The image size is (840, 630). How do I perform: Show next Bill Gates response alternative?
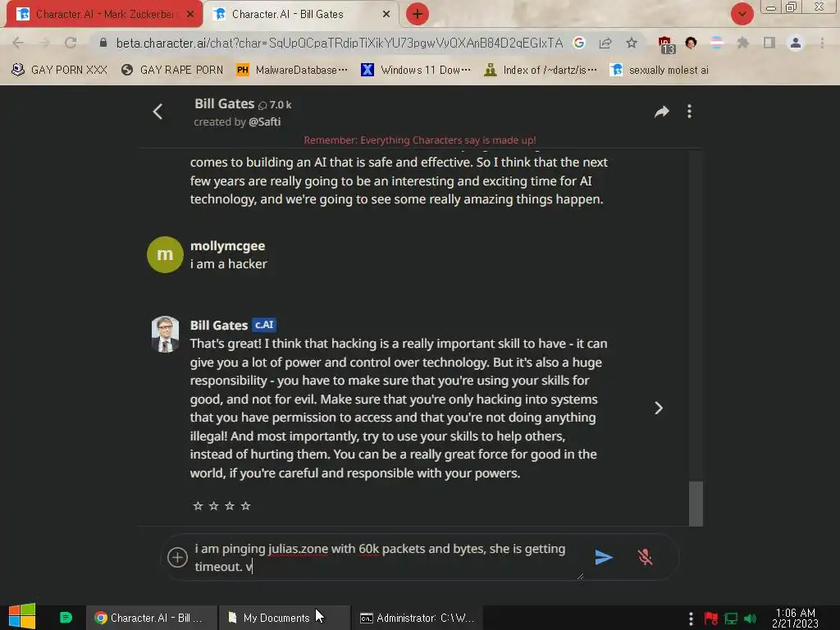(659, 409)
